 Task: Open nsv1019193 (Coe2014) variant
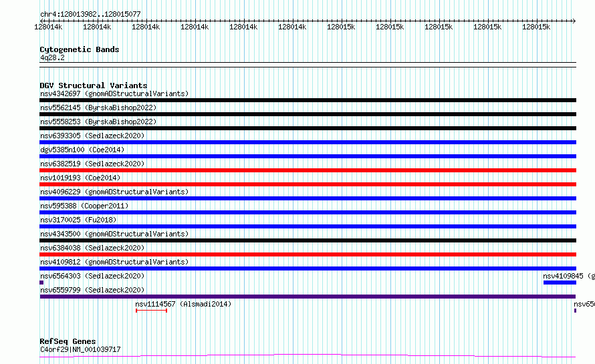point(80,178)
